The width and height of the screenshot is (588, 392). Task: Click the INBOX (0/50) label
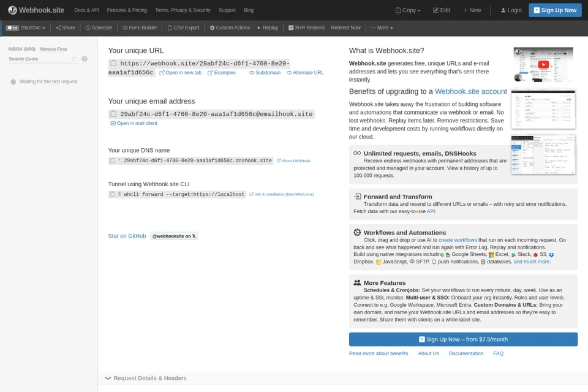pyautogui.click(x=21, y=49)
